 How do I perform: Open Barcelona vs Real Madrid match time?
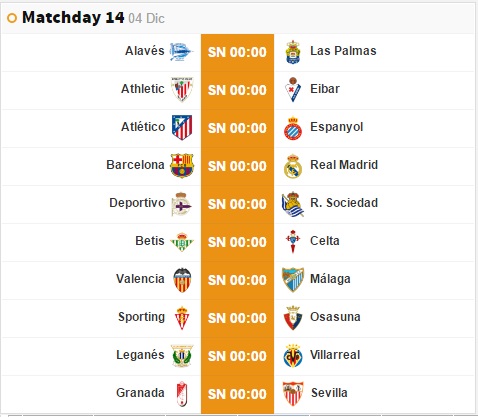click(x=237, y=166)
